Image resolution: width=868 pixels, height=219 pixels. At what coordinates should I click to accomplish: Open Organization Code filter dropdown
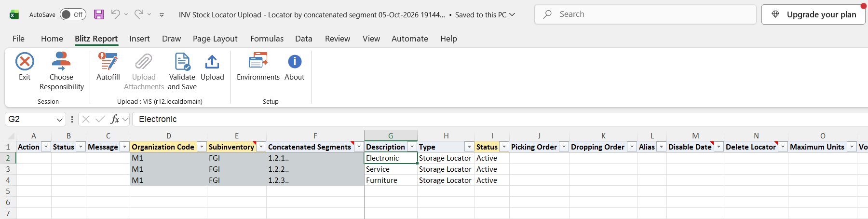[x=202, y=147]
